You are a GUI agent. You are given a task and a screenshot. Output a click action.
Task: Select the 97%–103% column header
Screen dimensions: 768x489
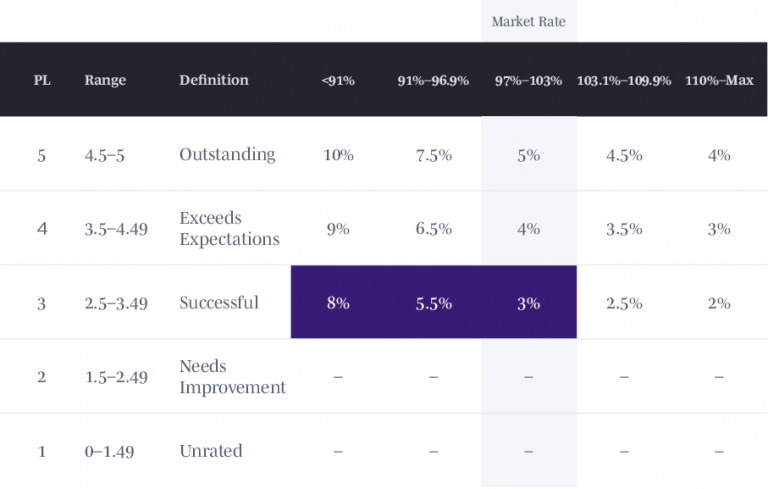[528, 80]
